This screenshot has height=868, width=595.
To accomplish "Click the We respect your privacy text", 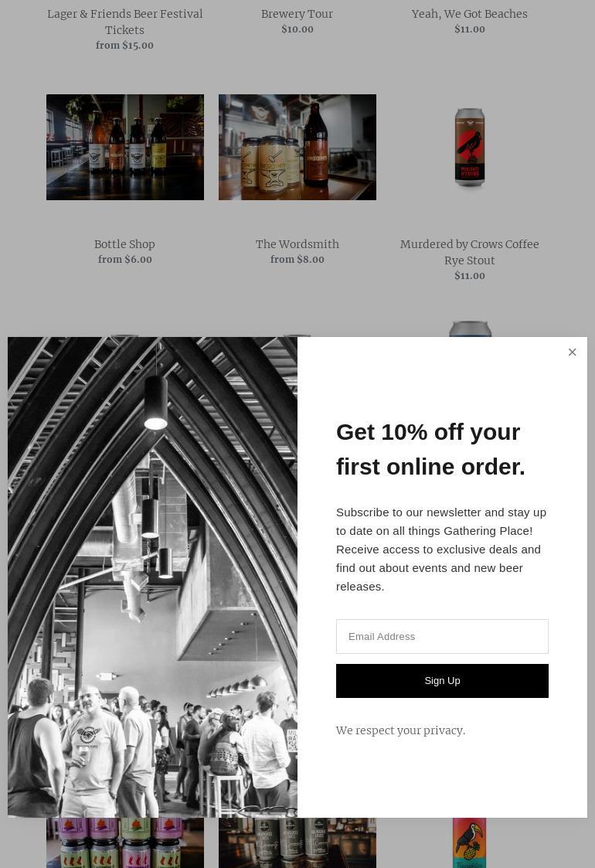I will [400, 730].
